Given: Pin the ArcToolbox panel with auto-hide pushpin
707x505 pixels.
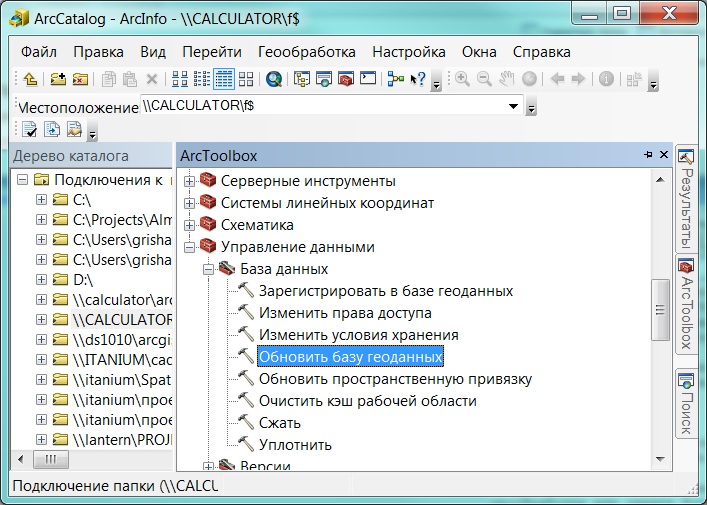Looking at the screenshot, I should click(648, 155).
